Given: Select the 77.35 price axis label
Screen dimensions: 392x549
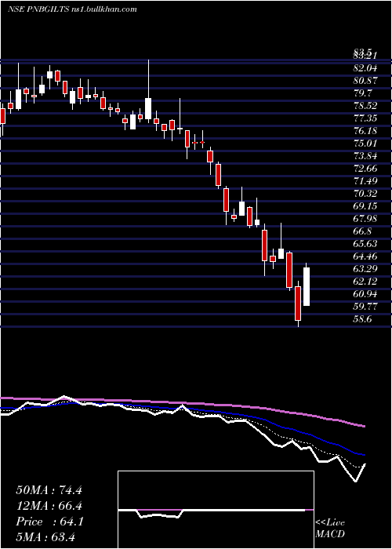Looking at the screenshot, I should tap(365, 118).
